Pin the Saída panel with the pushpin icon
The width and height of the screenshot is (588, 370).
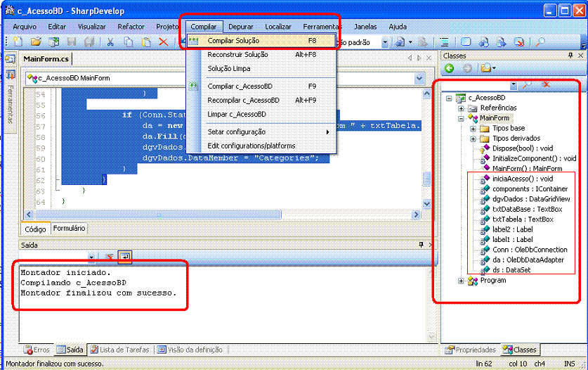click(x=421, y=245)
